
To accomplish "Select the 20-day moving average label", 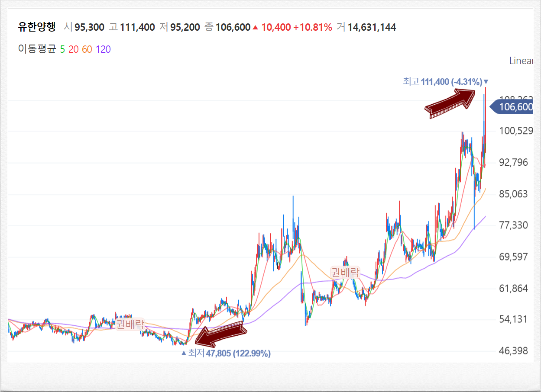I will tap(74, 49).
